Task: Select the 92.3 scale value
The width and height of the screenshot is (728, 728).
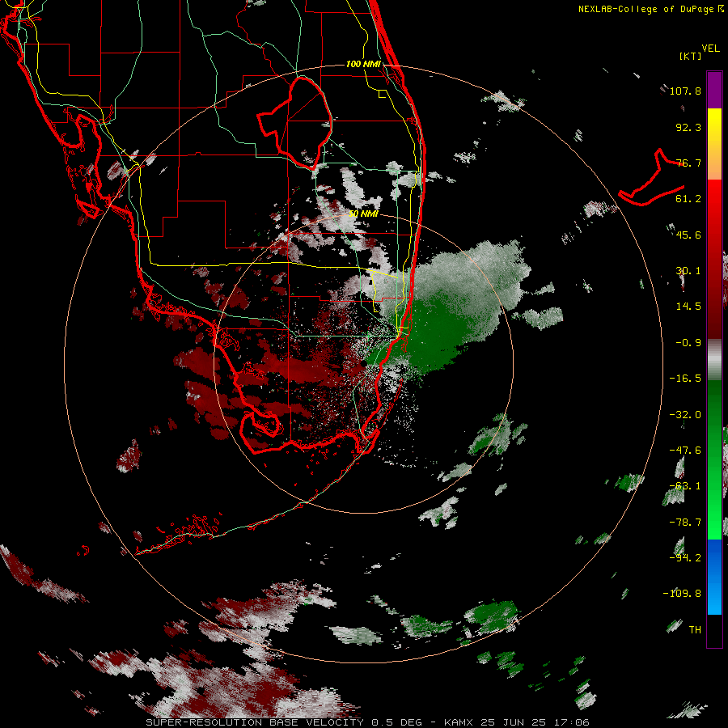Action: (688, 127)
